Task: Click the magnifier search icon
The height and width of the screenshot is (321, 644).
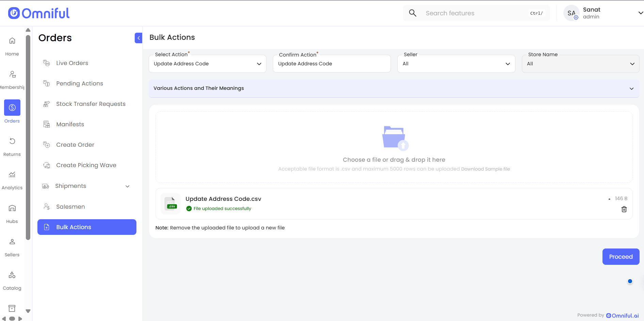Action: (413, 13)
